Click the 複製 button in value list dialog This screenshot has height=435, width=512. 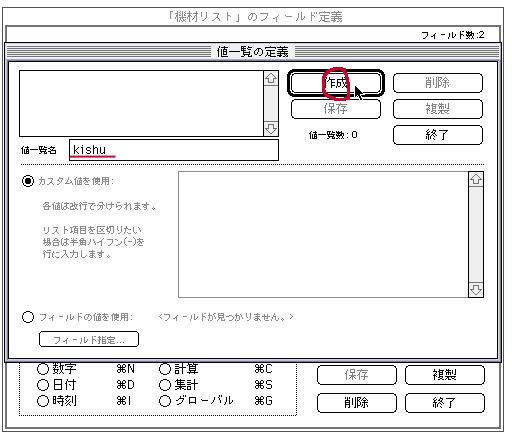438,109
